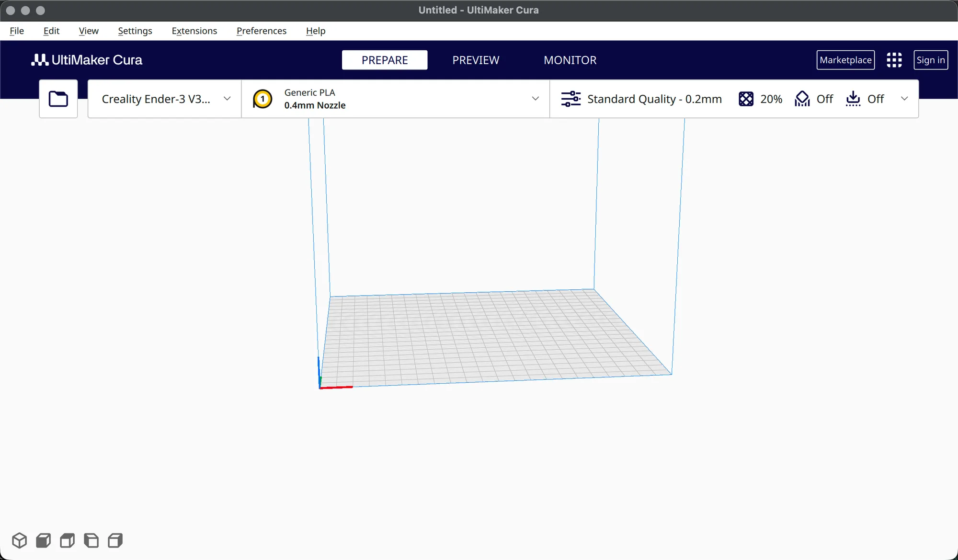Viewport: 958px width, 560px height.
Task: Click the Sign in button
Action: click(x=931, y=60)
